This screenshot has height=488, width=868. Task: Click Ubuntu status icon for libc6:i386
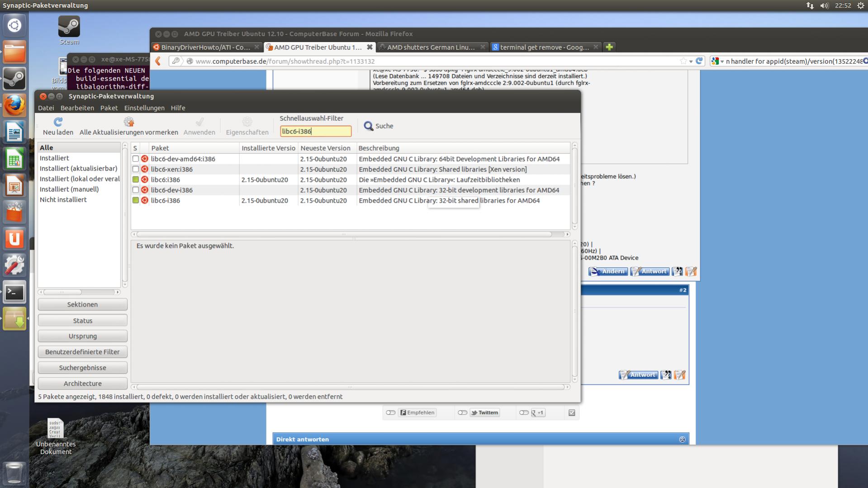pos(145,180)
